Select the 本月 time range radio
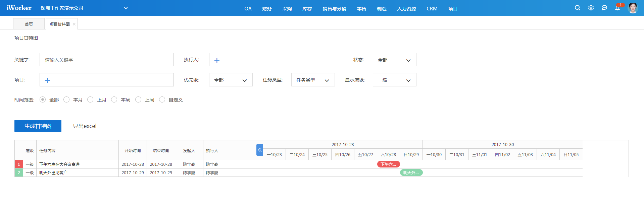 (66, 99)
